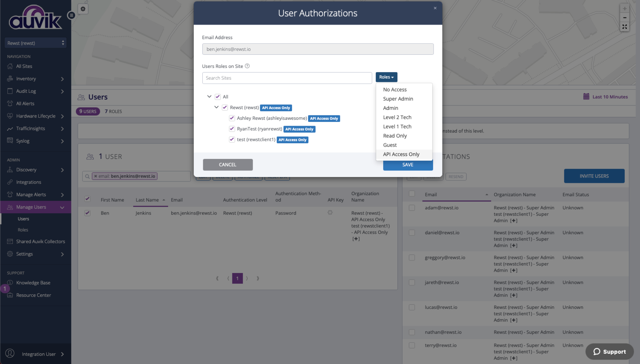Click the map settings gear icon
640x364 pixels.
click(x=83, y=9)
